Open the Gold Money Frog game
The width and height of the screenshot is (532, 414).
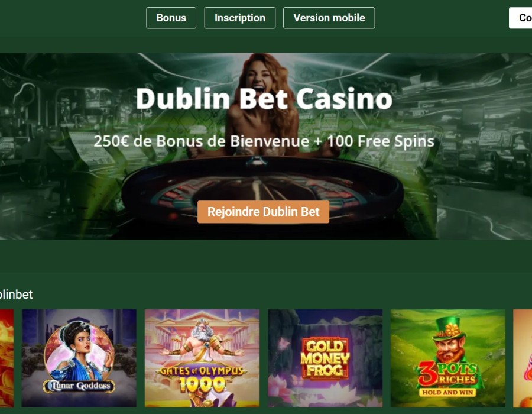point(325,358)
